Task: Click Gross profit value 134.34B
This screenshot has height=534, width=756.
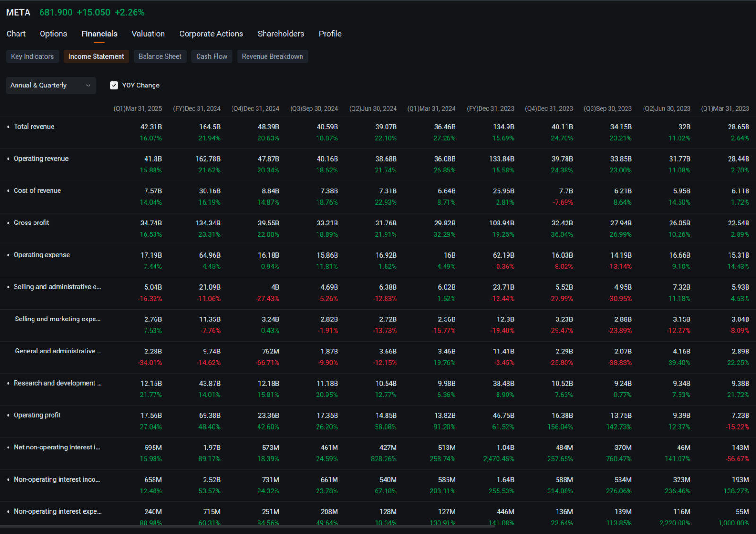Action: pyautogui.click(x=208, y=223)
